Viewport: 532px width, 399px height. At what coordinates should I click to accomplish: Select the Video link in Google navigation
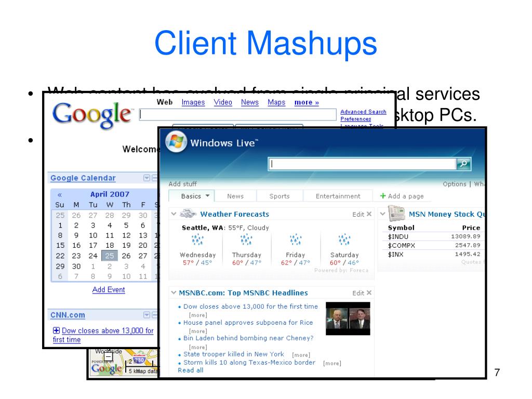(x=223, y=102)
